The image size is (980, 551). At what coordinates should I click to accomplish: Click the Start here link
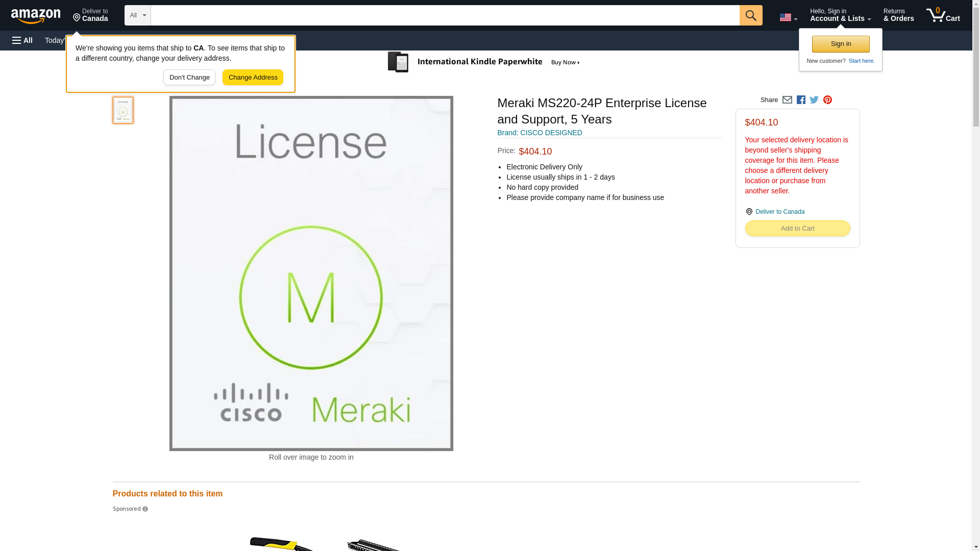pyautogui.click(x=861, y=61)
